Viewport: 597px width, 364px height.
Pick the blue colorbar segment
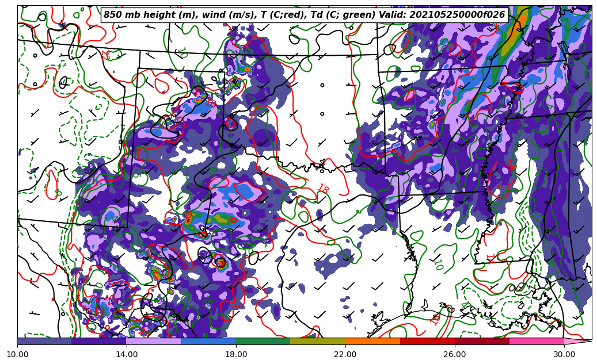(x=208, y=341)
